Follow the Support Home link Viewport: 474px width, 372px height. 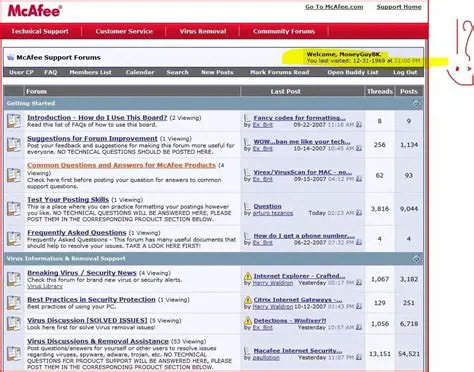point(399,7)
